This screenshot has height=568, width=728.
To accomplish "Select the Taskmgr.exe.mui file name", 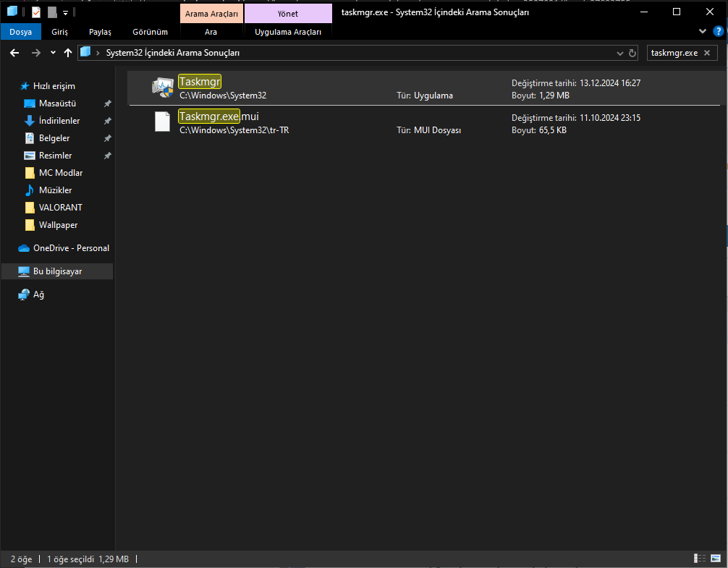I will [219, 116].
